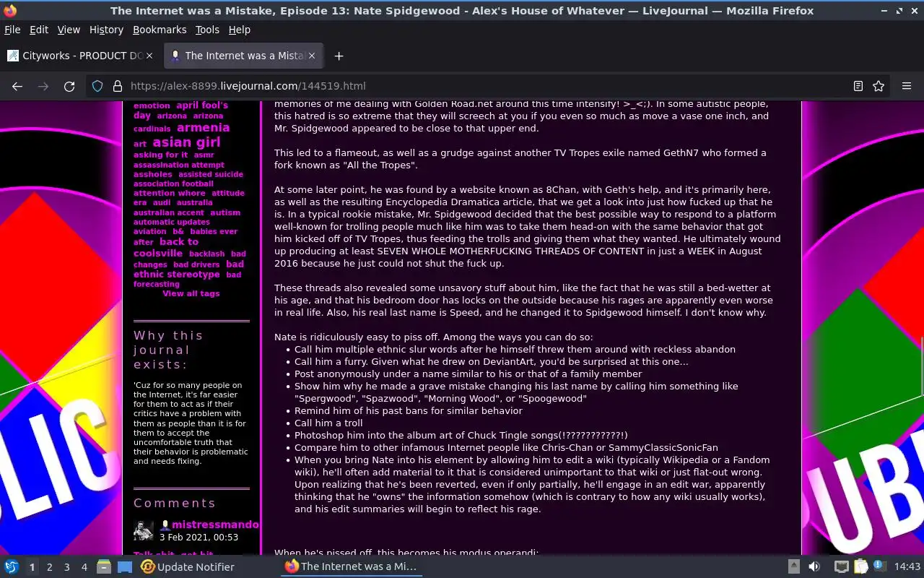Open file manager icon in taskbar
This screenshot has width=924, height=578.
104,566
